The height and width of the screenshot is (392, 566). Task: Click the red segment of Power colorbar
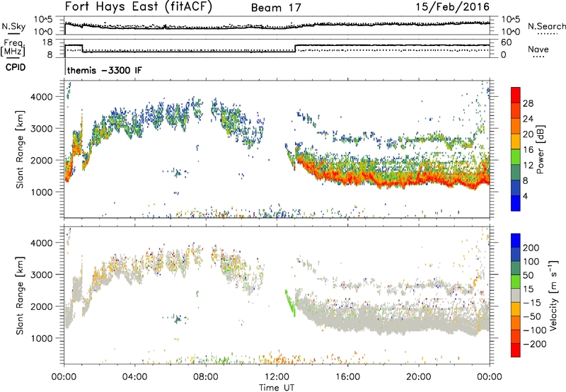(516, 95)
